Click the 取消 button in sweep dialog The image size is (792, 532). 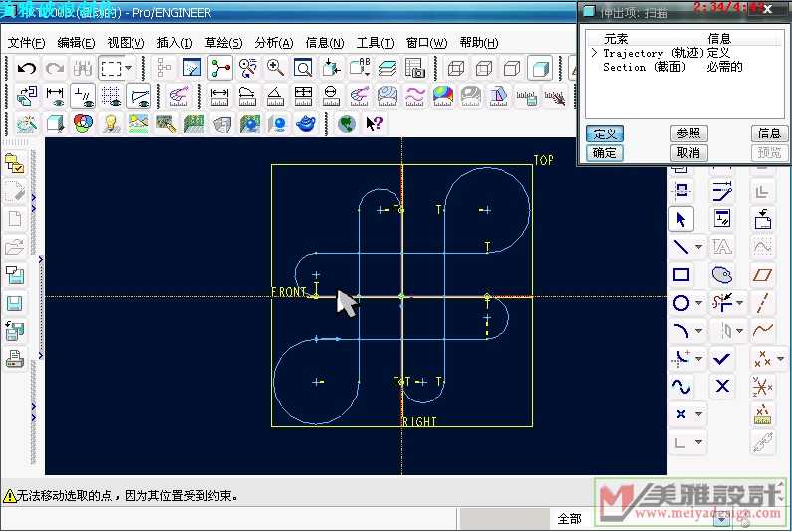pyautogui.click(x=689, y=153)
